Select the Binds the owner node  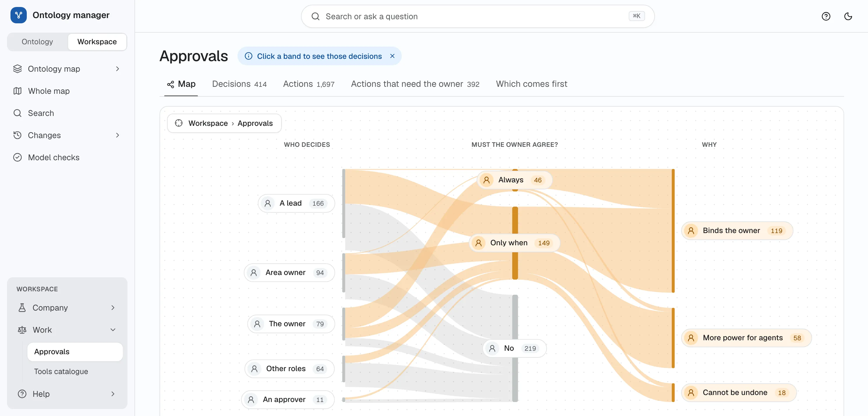pyautogui.click(x=737, y=231)
